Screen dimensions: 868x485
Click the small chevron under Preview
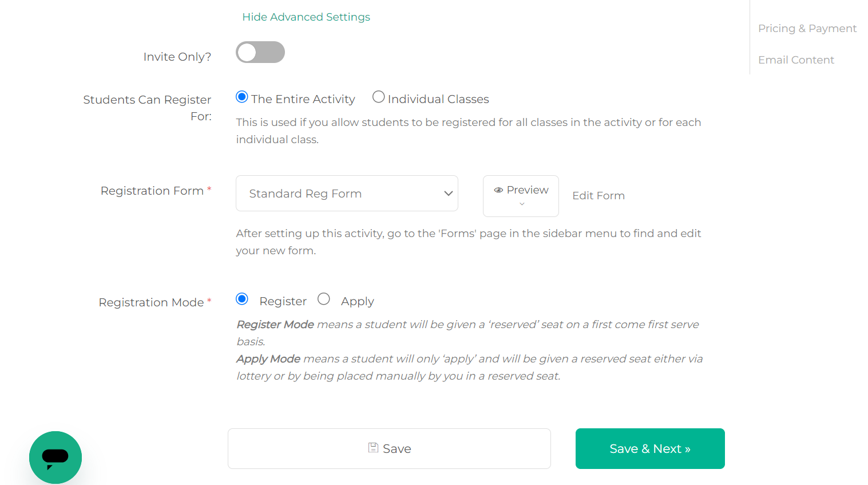tap(522, 204)
